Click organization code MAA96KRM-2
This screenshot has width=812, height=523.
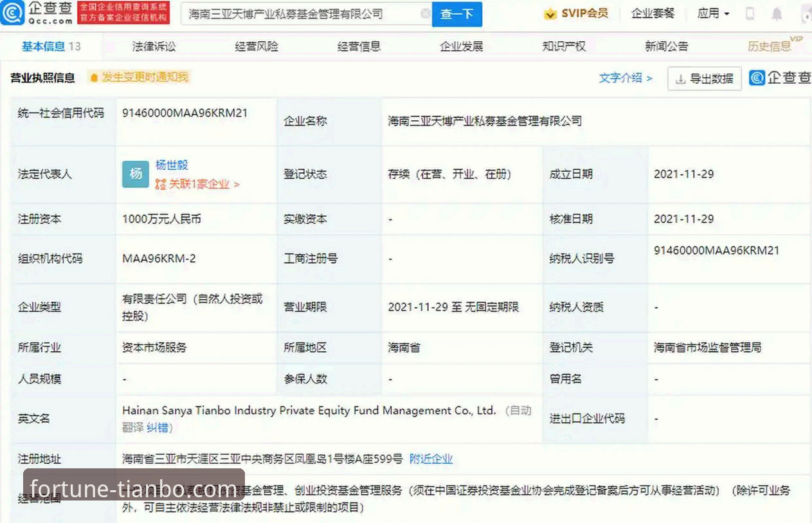(x=159, y=259)
